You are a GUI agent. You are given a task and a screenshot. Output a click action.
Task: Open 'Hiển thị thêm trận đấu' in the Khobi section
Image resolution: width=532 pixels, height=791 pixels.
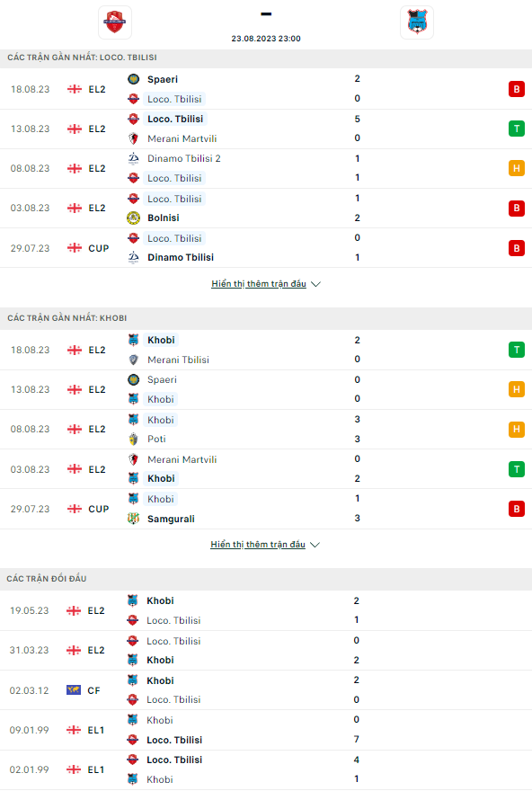point(260,544)
